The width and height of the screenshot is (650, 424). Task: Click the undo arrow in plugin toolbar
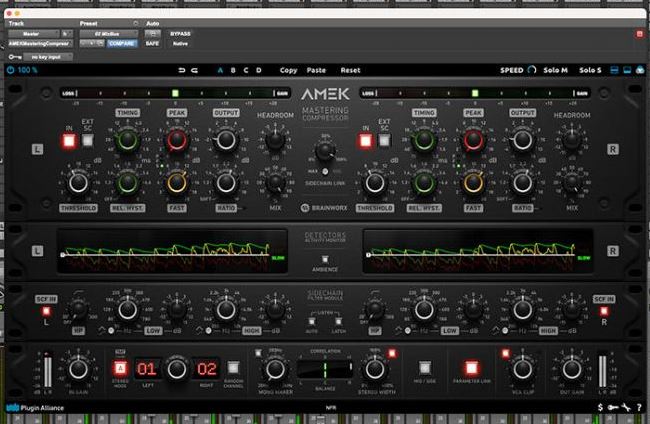[x=180, y=70]
